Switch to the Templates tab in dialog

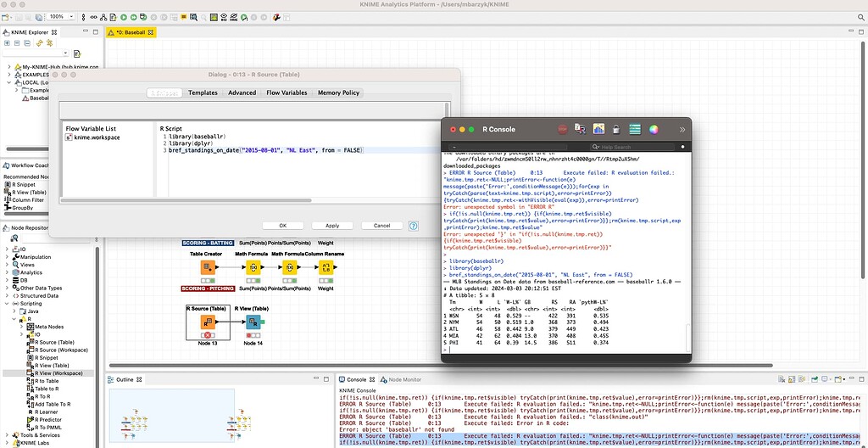(x=203, y=92)
